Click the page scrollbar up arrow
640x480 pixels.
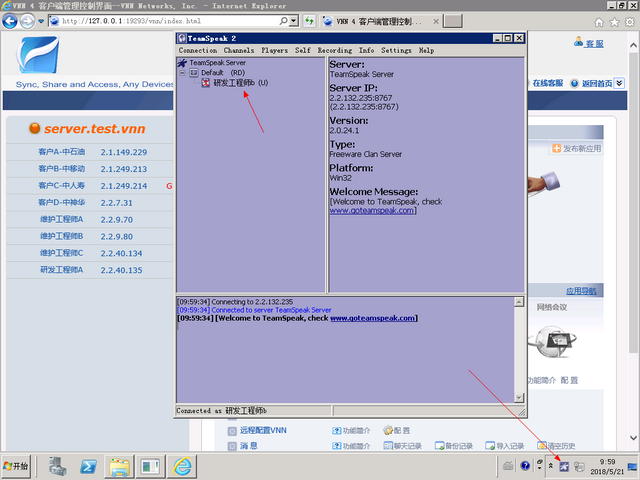click(x=633, y=45)
